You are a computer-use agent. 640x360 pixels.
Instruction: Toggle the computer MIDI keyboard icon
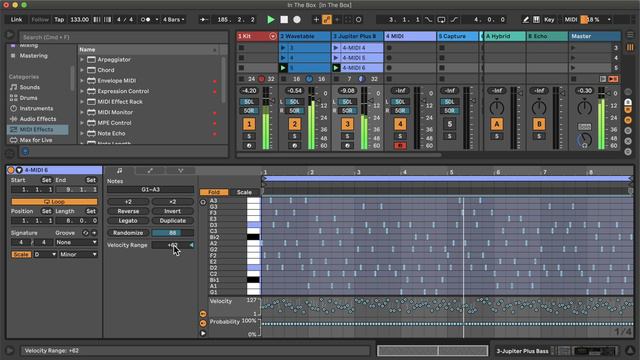tap(536, 20)
